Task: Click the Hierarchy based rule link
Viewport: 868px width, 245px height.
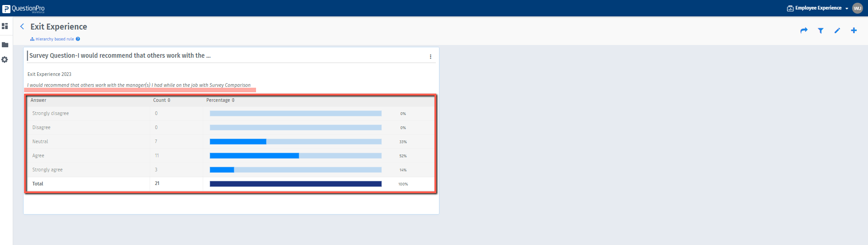Action: pyautogui.click(x=52, y=39)
